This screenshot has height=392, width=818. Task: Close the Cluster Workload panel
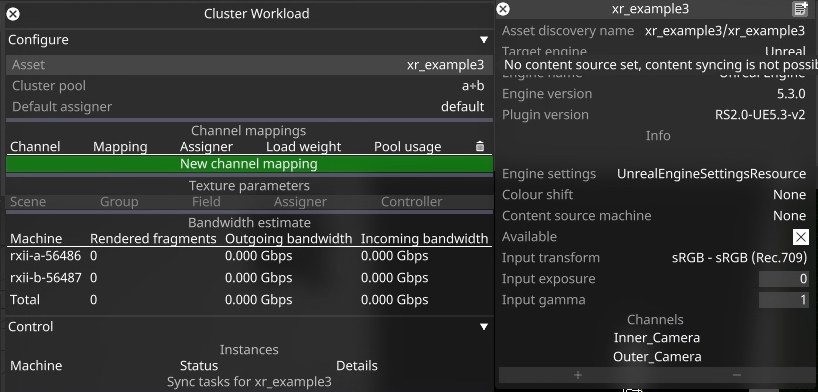pyautogui.click(x=13, y=14)
